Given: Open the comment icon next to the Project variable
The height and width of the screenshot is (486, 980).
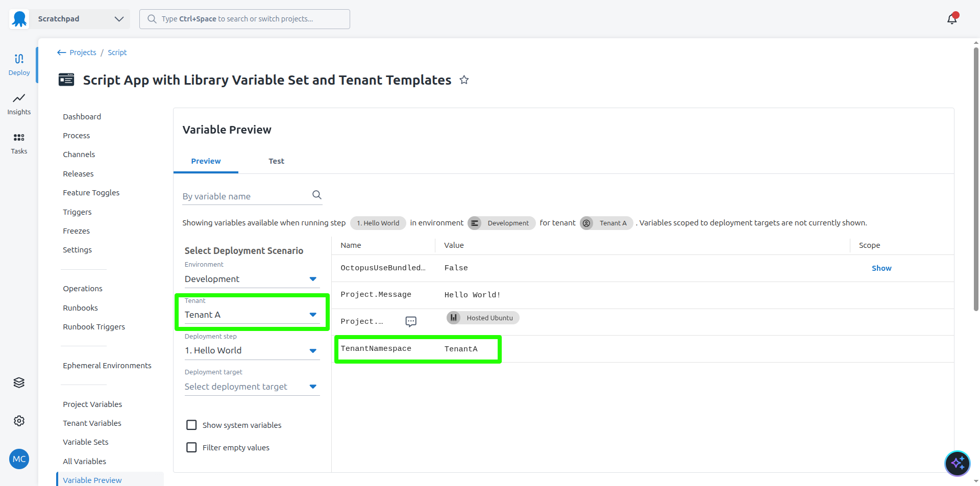Looking at the screenshot, I should [x=411, y=321].
